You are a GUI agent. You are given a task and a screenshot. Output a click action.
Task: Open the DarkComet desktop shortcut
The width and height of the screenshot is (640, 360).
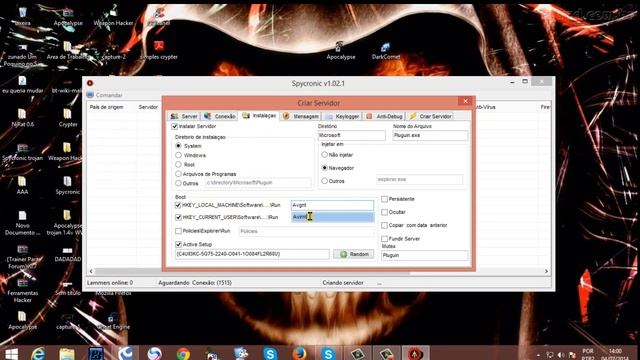tap(385, 51)
